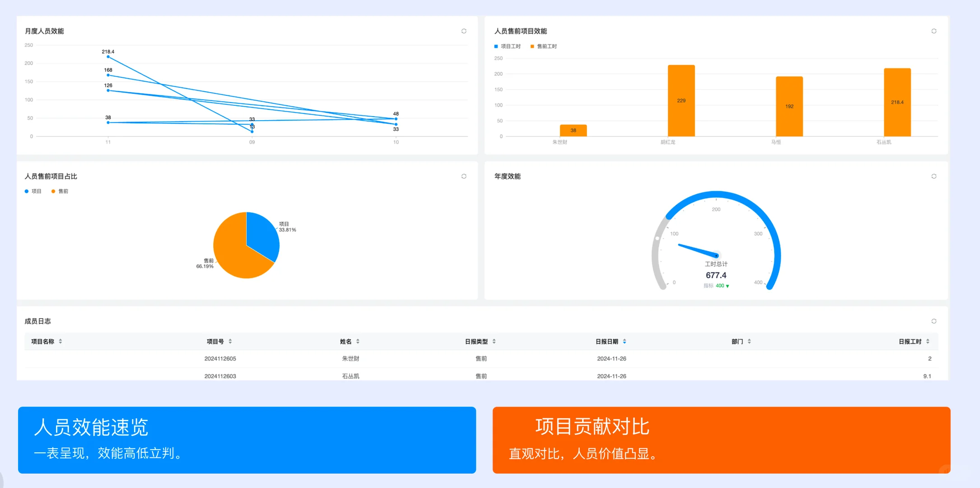Refresh the 人员售前项目效能 bar chart
980x488 pixels.
934,31
